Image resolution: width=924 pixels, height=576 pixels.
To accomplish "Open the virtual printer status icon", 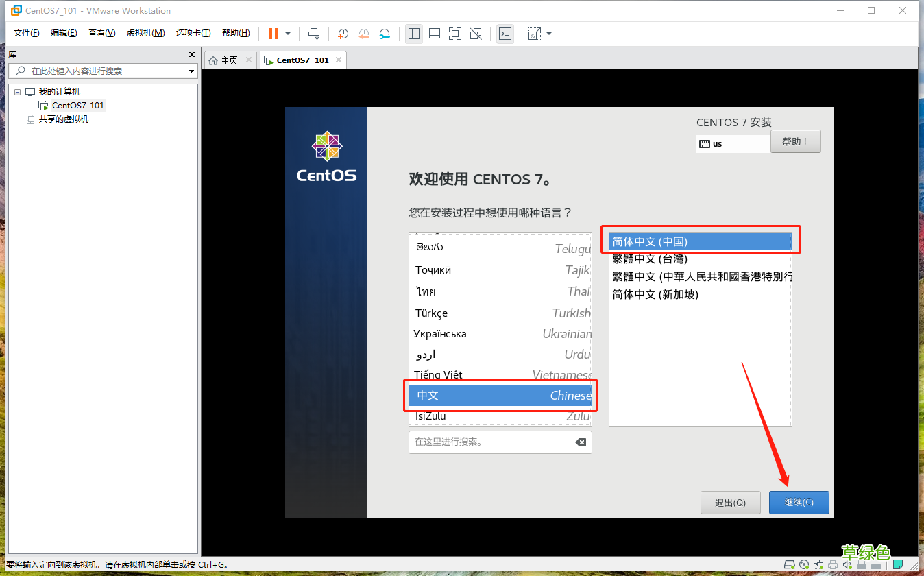I will coord(833,565).
